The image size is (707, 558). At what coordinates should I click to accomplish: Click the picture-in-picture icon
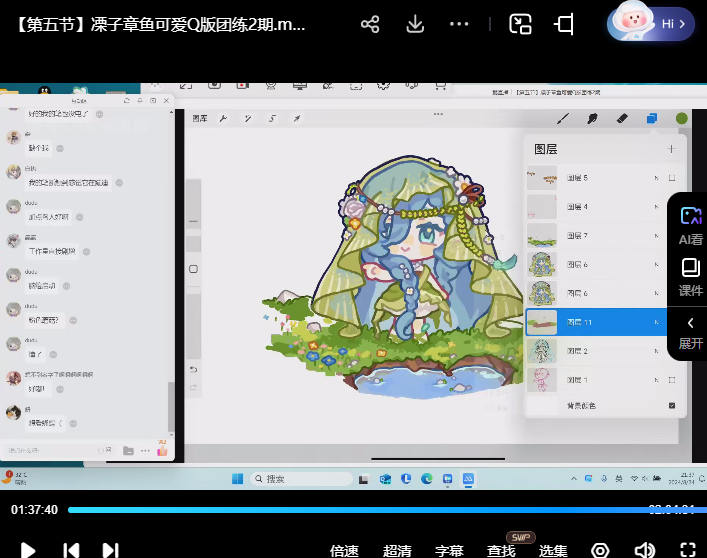coord(520,24)
